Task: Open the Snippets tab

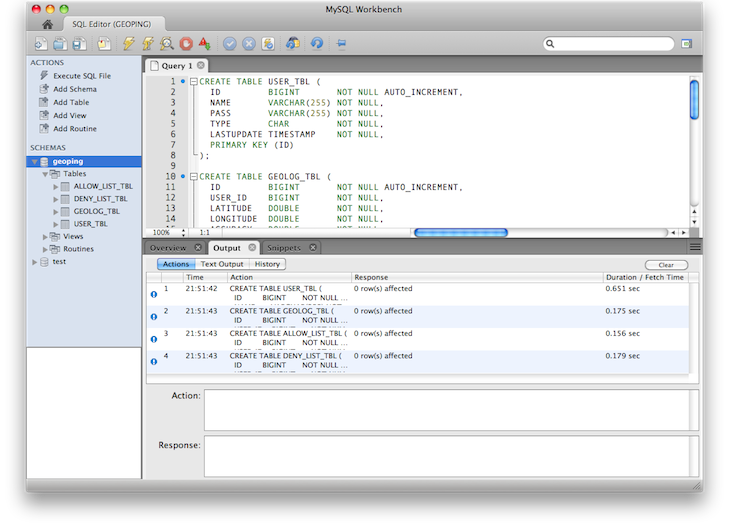Action: [283, 247]
